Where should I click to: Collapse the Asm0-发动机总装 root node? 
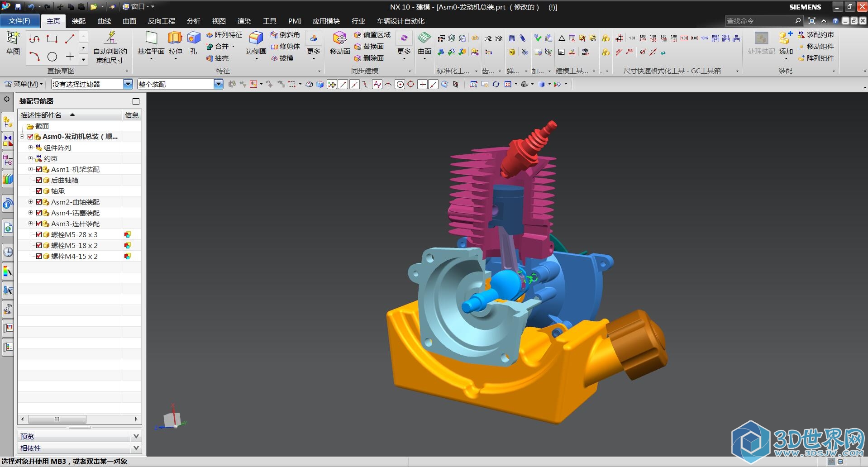[x=22, y=137]
